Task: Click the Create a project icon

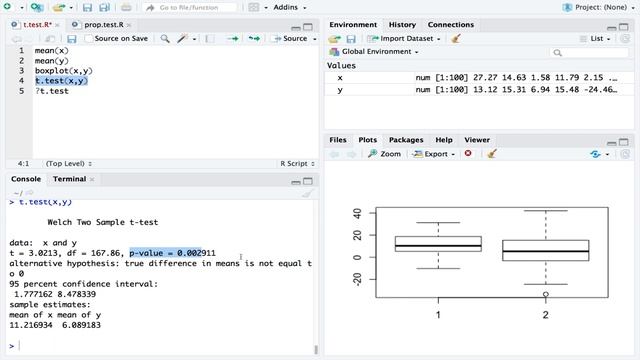Action: [37, 7]
